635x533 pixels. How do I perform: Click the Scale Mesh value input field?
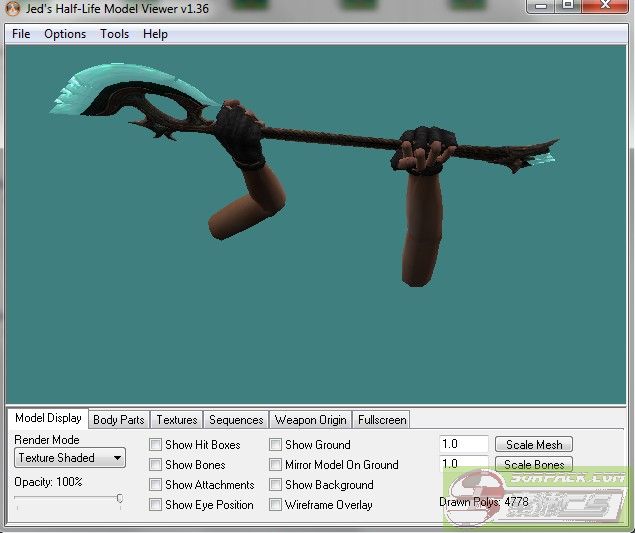pos(463,444)
